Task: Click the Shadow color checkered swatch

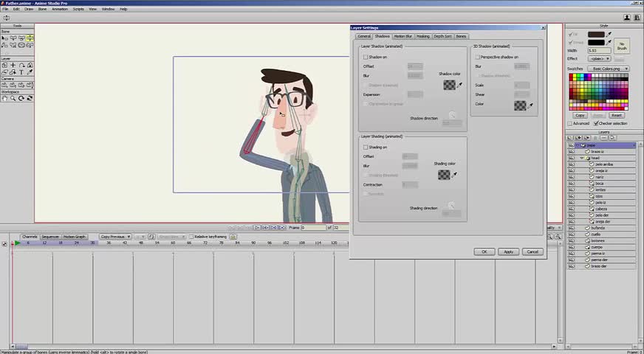Action: pyautogui.click(x=449, y=85)
